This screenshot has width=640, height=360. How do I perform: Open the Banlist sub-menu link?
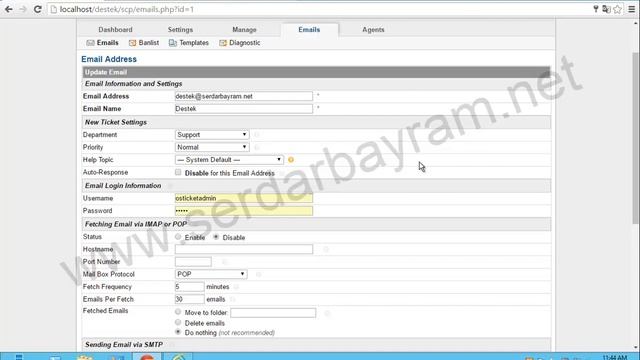pos(149,43)
